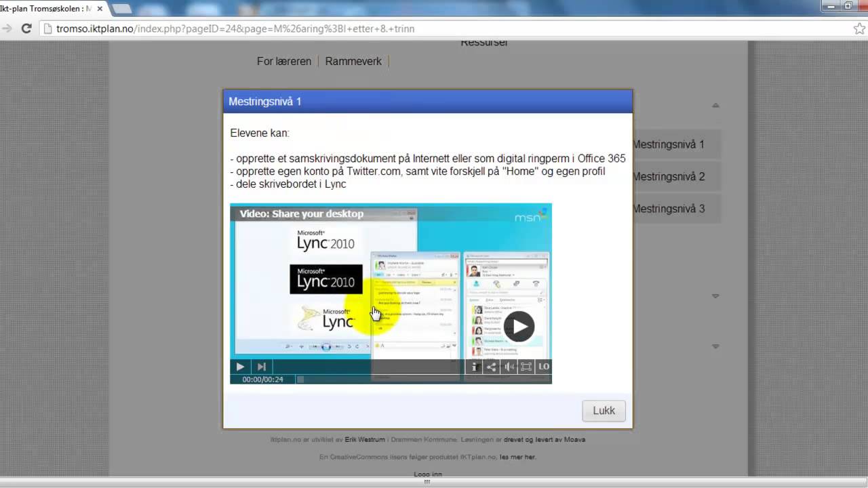Skip to next video in player
This screenshot has width=868, height=488.
(262, 367)
